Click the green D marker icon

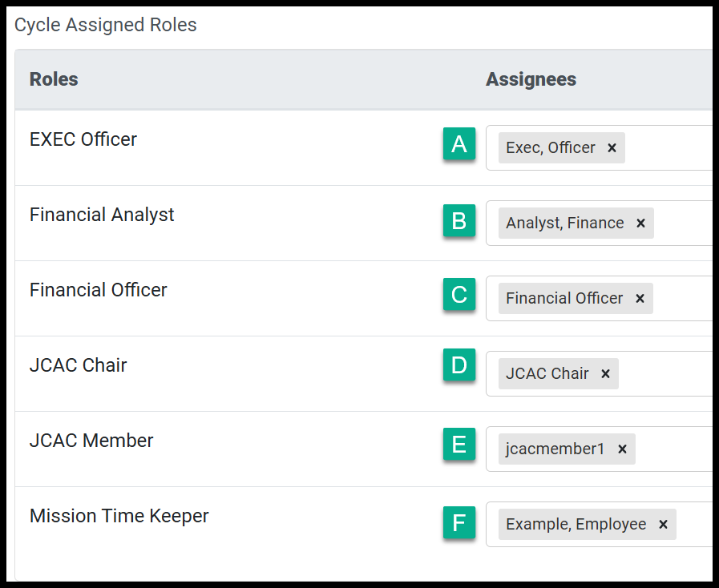click(x=459, y=364)
